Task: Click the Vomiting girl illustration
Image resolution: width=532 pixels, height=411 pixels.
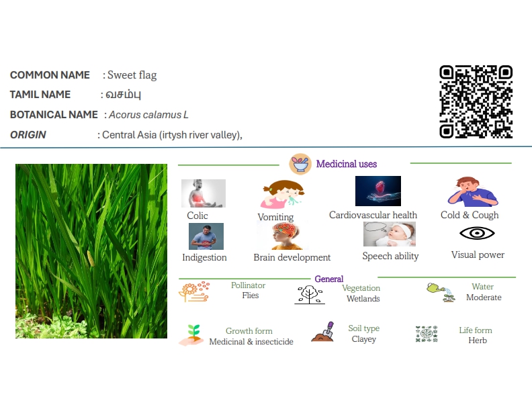Action: pos(277,194)
